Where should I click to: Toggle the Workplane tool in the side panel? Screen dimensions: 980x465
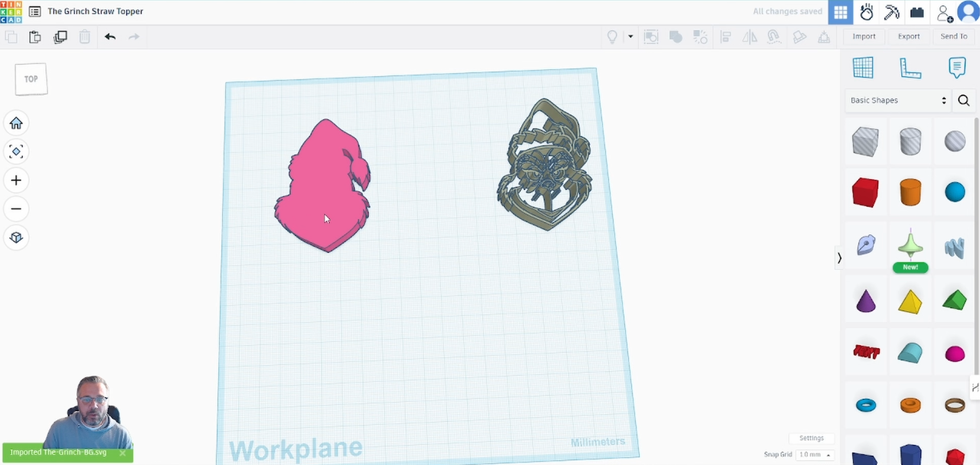(863, 68)
